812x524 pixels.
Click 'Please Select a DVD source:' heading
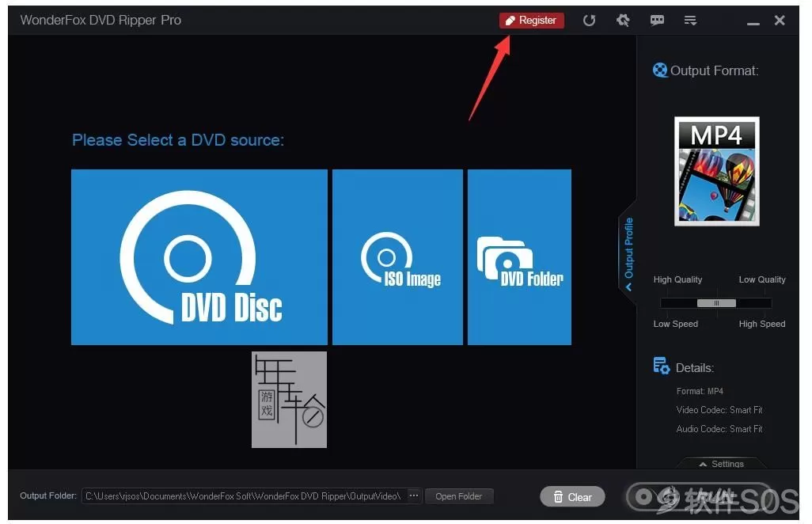178,140
